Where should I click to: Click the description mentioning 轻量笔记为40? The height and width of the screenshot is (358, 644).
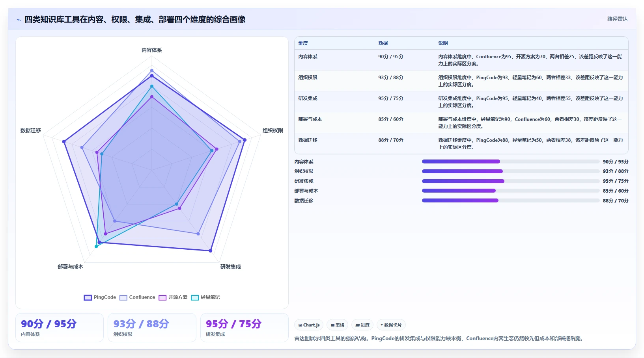[530, 102]
